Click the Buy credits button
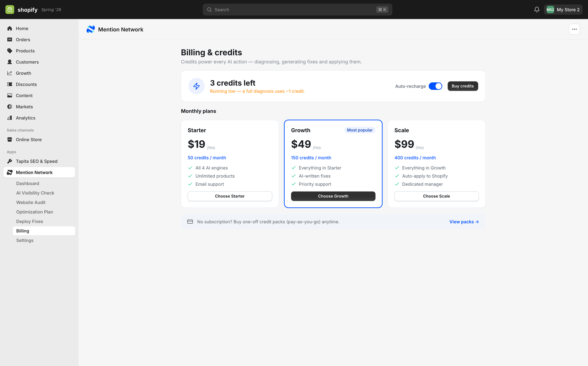The height and width of the screenshot is (366, 588). pos(463,86)
